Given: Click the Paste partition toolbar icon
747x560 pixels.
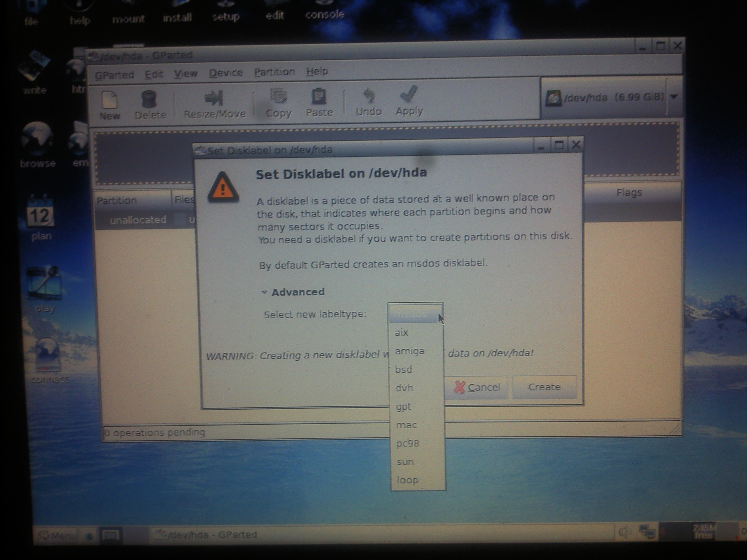Looking at the screenshot, I should 319,103.
